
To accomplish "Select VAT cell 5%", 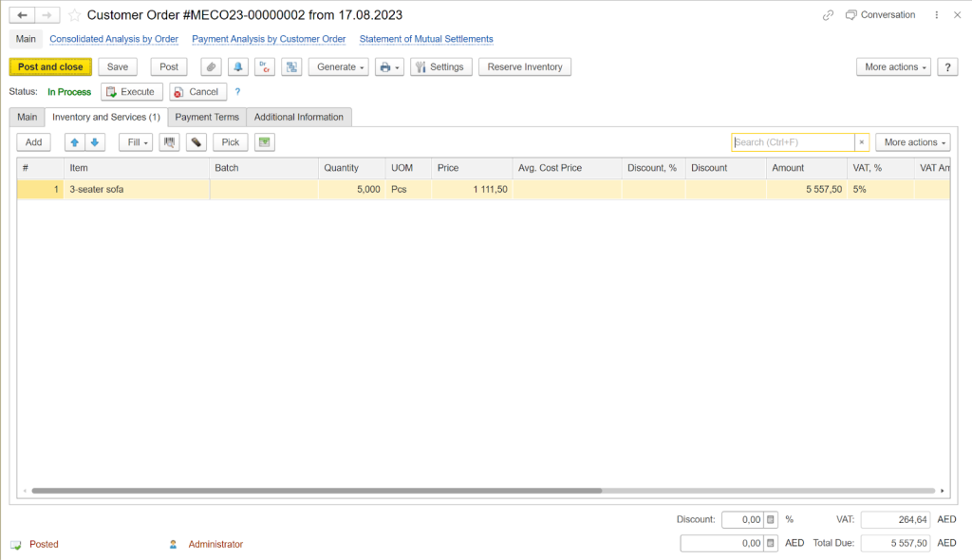I will [x=880, y=189].
